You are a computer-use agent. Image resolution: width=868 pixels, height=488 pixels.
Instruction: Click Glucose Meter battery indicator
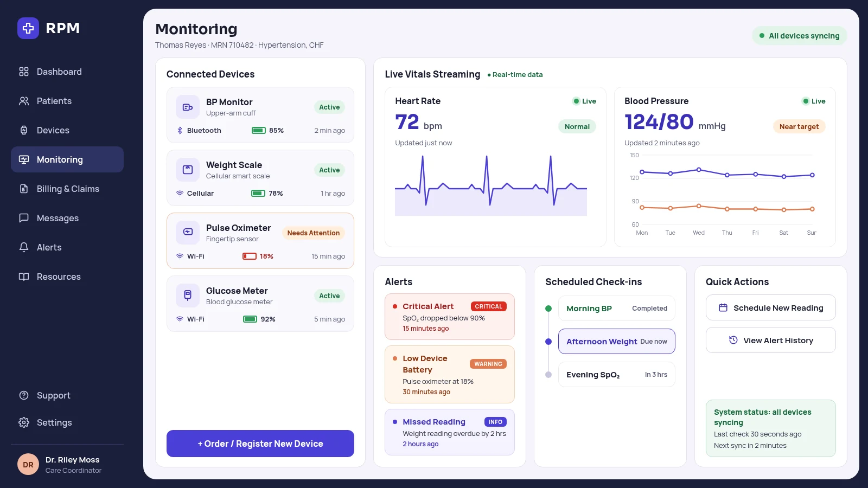click(x=250, y=319)
